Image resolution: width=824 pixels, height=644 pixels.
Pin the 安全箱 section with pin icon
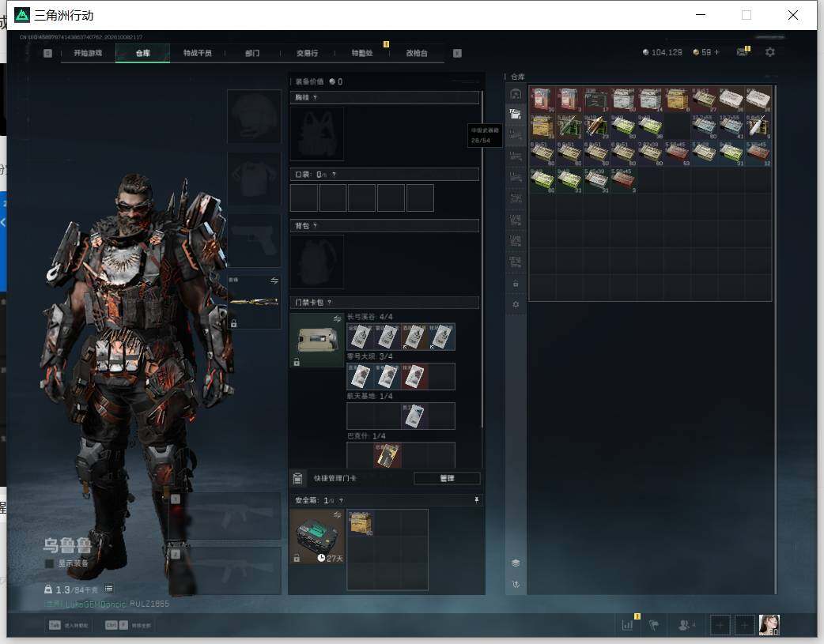point(477,500)
